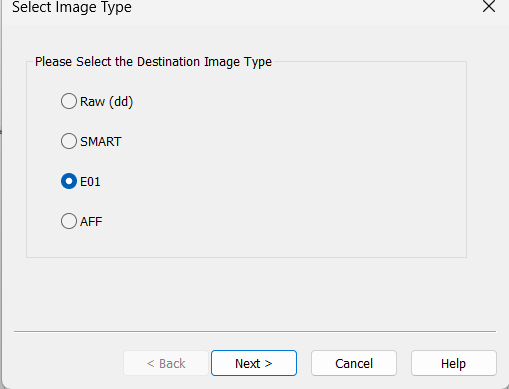509x389 pixels.
Task: Click the Next > button
Action: click(254, 363)
